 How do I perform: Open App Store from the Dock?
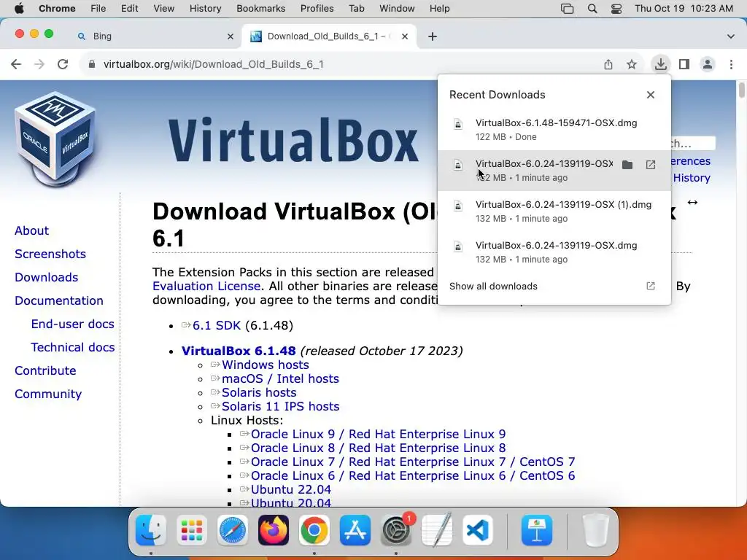[x=355, y=530]
